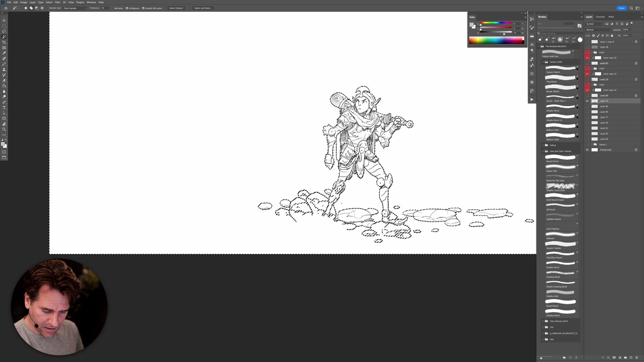
Task: Click Add to selection mode icon
Action: (31, 8)
